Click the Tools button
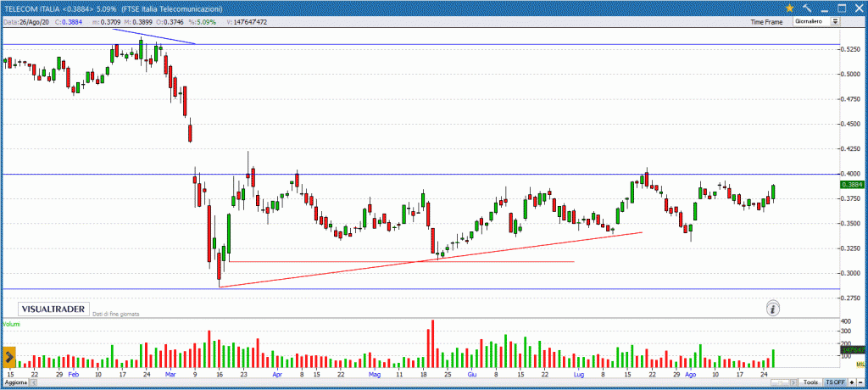Screen dimensions: 868x390 coord(811,382)
